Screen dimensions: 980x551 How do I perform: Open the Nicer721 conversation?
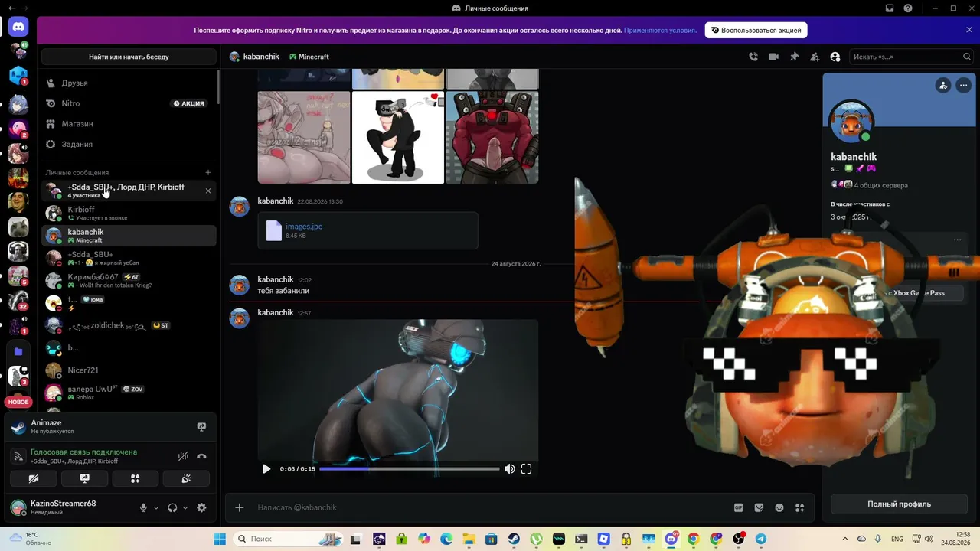(129, 370)
